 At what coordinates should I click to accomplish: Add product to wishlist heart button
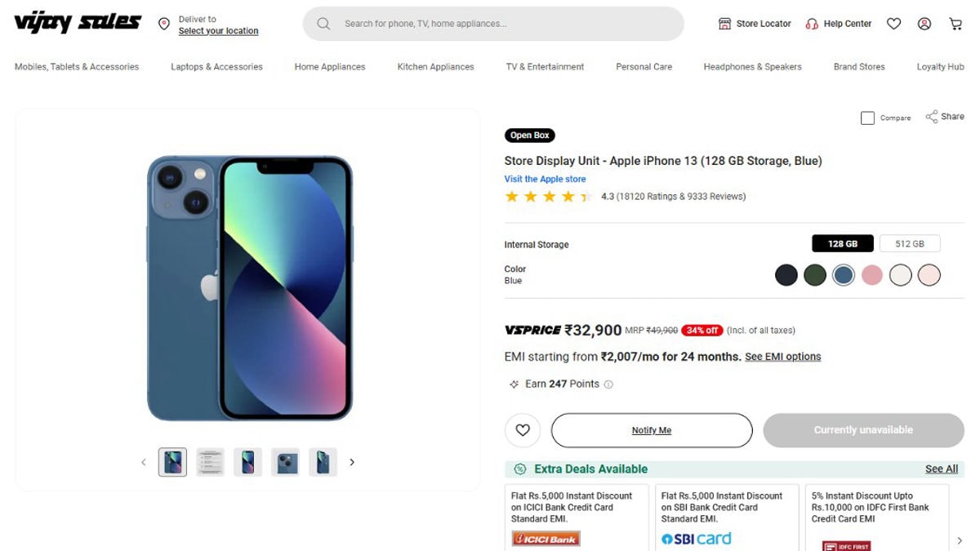(523, 430)
